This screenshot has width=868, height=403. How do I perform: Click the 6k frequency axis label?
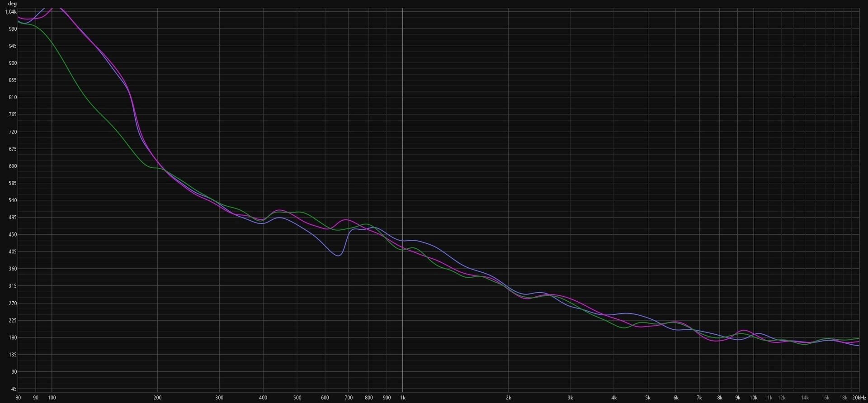676,398
